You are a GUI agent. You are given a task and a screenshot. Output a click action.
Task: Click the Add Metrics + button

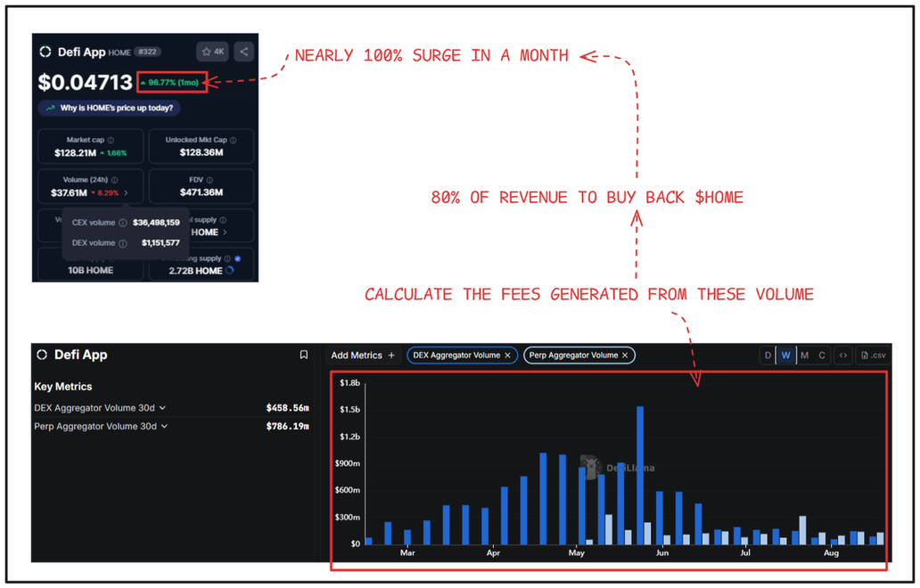(363, 355)
